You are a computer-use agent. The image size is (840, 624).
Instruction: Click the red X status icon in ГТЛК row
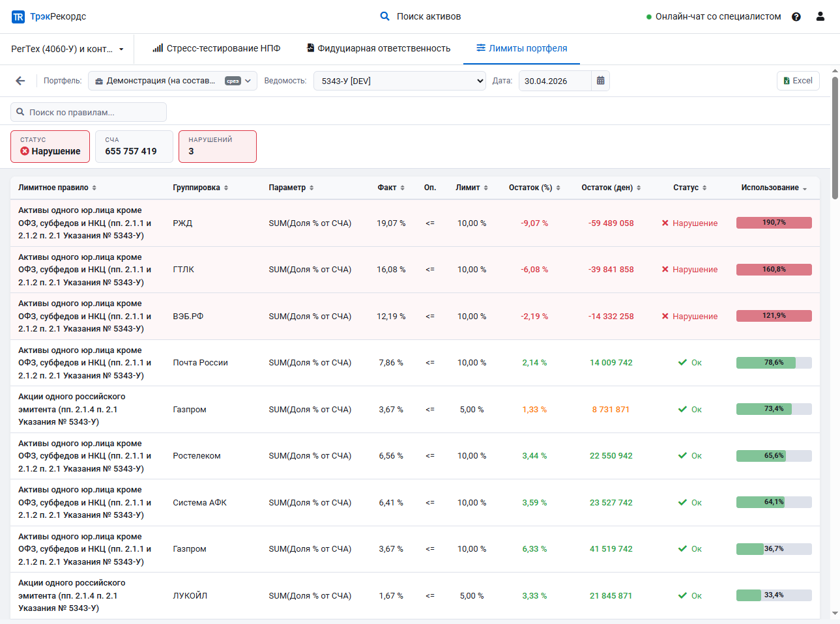click(x=665, y=270)
